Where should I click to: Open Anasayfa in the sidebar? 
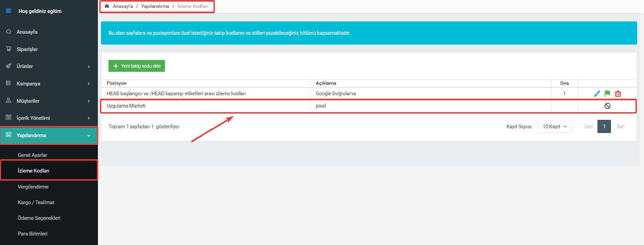pos(27,32)
